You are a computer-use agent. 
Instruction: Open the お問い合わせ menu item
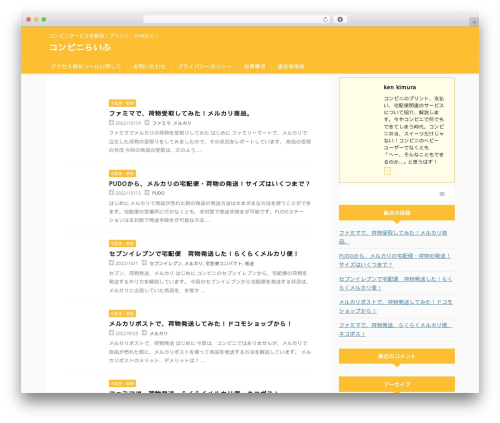pos(149,66)
